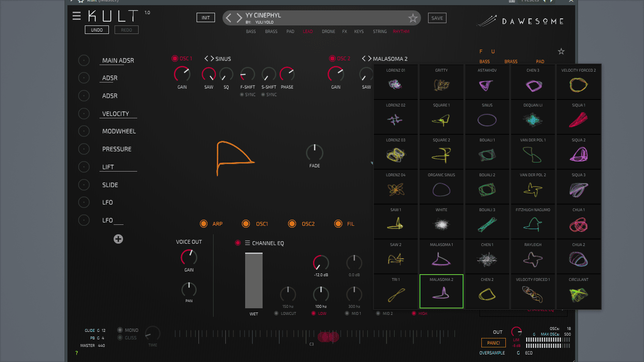
Task: Choose the Gritty waveform thumbnail
Action: (442, 82)
